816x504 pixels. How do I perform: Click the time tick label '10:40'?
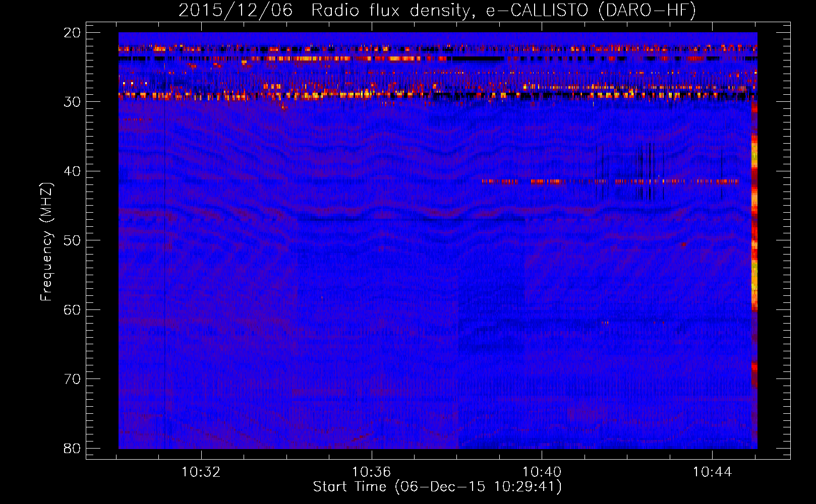point(542,472)
